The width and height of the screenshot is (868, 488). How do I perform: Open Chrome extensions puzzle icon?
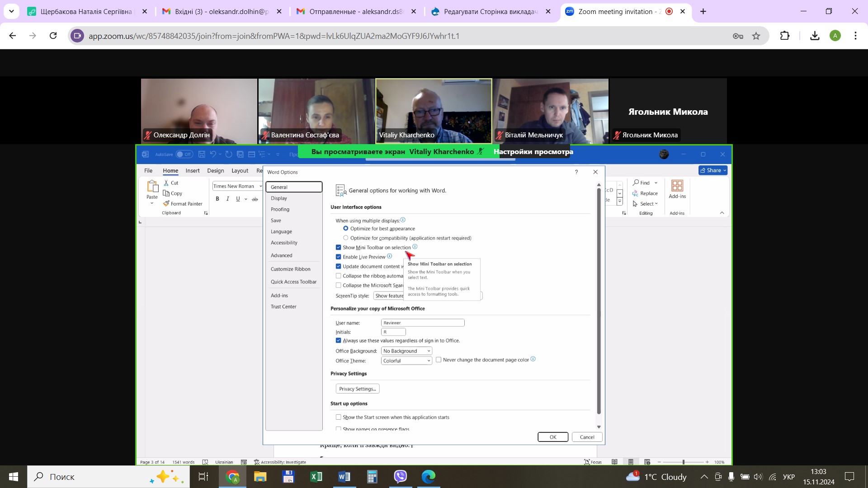pyautogui.click(x=785, y=36)
